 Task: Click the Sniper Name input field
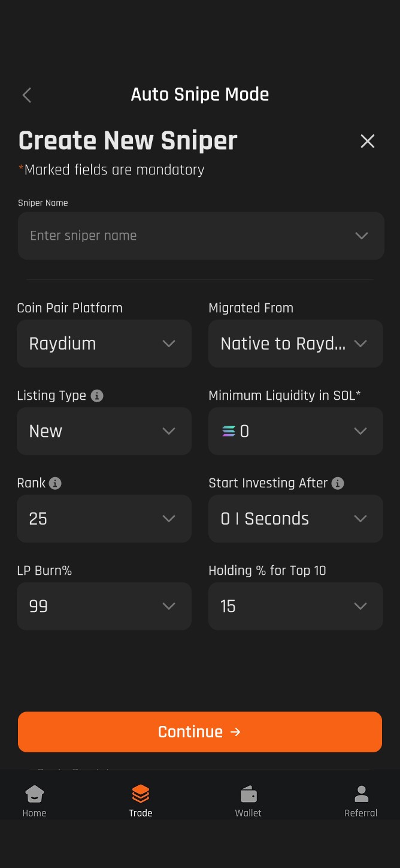[201, 236]
